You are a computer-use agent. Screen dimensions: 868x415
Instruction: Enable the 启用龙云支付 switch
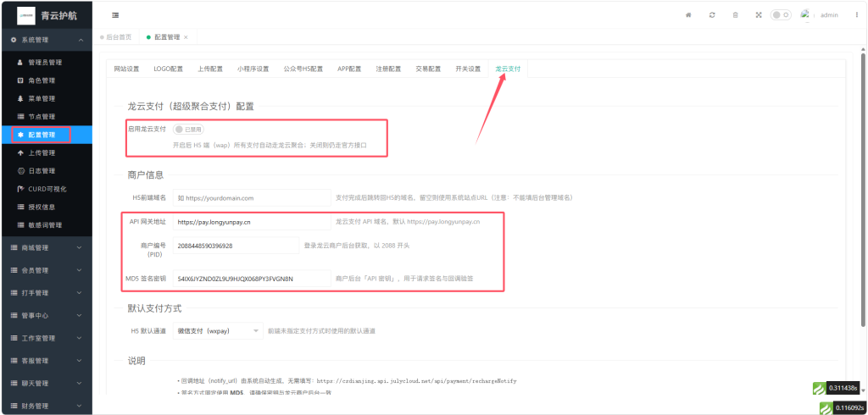point(188,129)
